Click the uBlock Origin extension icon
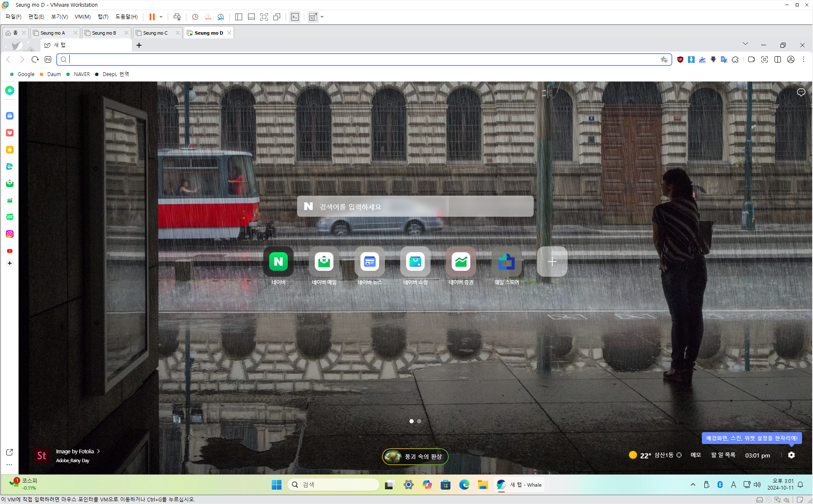The height and width of the screenshot is (504, 813). coord(680,60)
